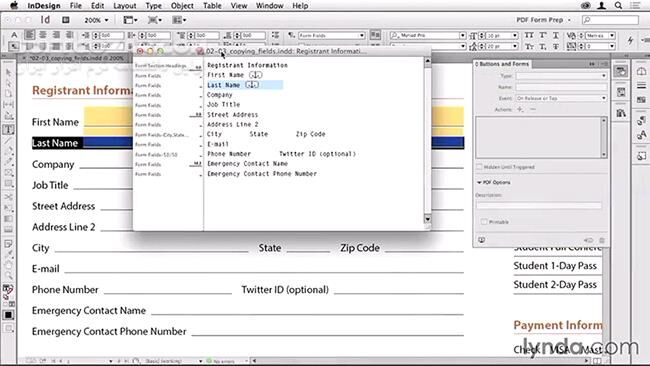Image resolution: width=650 pixels, height=366 pixels.
Task: Open Buttons and Forms dock icon
Action: tap(621, 71)
